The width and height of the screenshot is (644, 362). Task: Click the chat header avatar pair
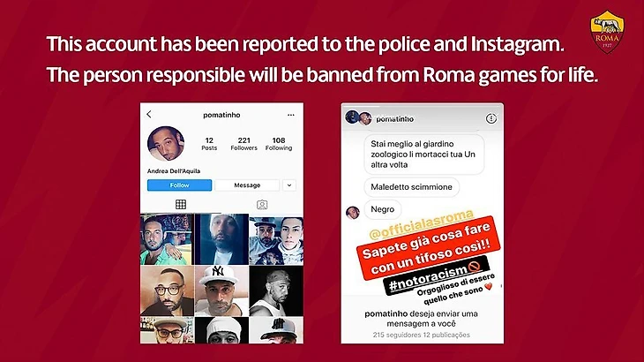tap(358, 118)
